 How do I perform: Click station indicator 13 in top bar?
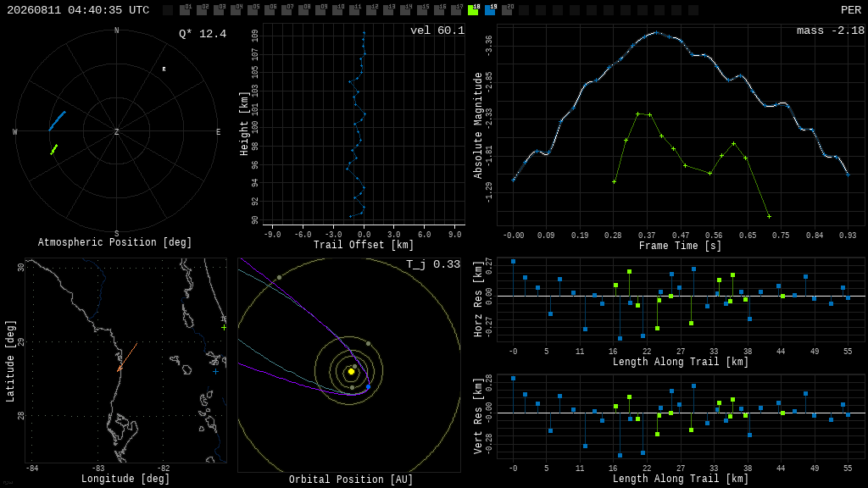point(388,10)
